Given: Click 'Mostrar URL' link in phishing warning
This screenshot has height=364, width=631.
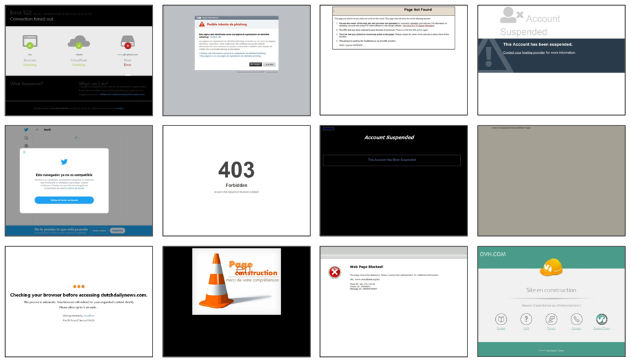Looking at the screenshot, I should point(216,37).
